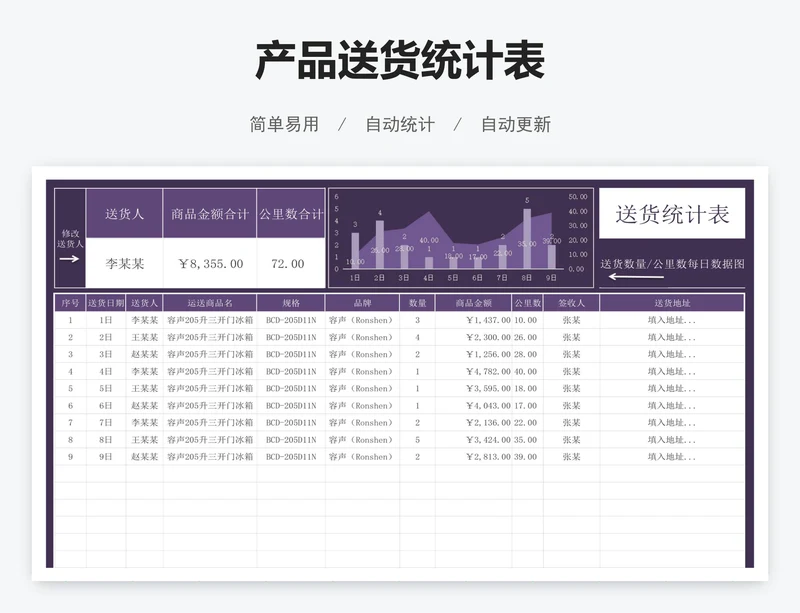Click the 22.00 kilometers cell in row 7
This screenshot has height=613, width=800.
[528, 423]
